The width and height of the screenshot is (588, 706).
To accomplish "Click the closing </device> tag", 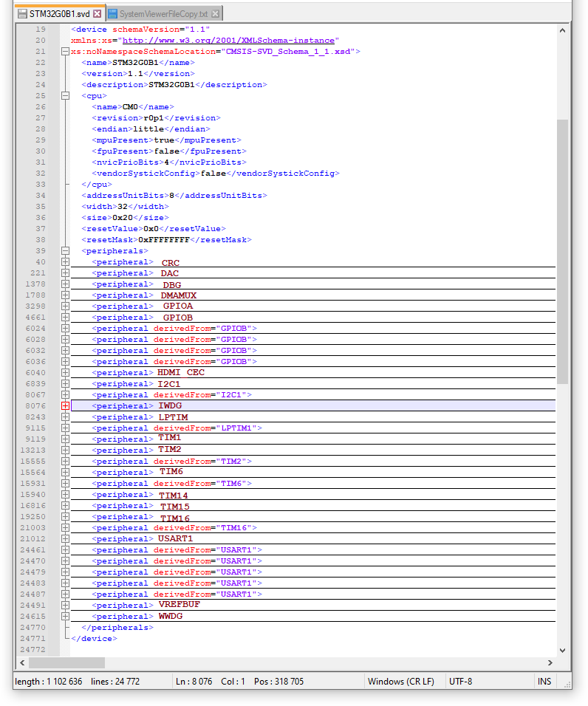I will click(94, 639).
